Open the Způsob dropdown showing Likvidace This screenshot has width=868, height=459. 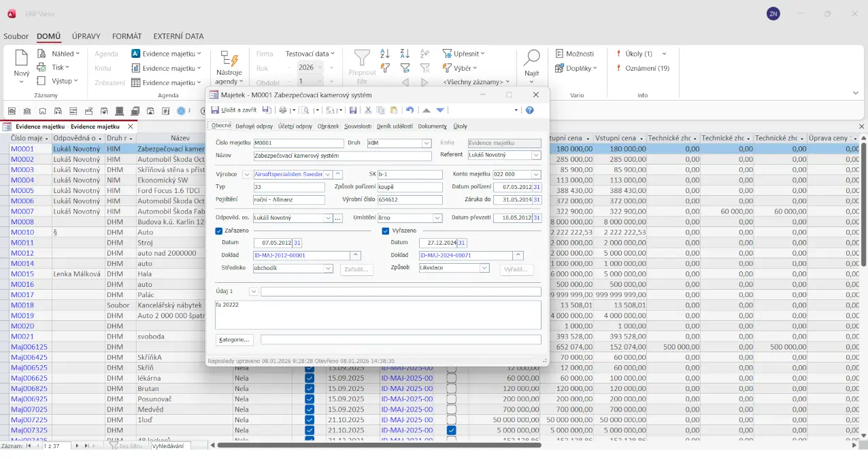coord(484,268)
